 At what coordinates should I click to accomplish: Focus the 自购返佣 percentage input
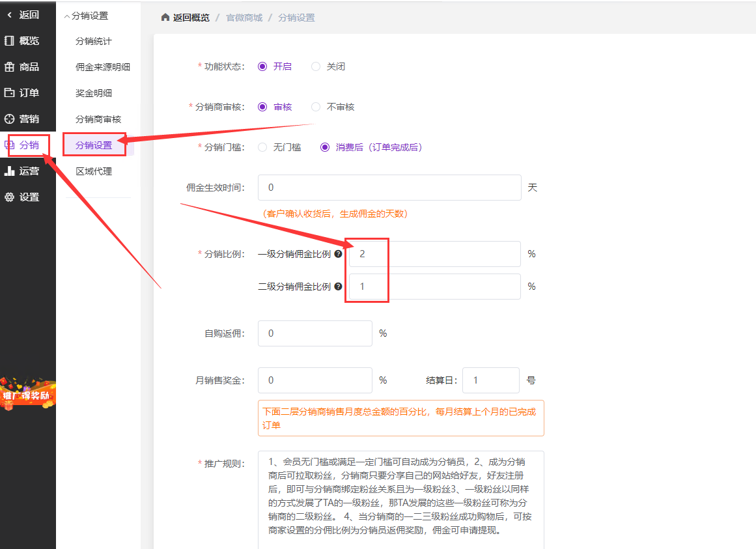click(315, 333)
